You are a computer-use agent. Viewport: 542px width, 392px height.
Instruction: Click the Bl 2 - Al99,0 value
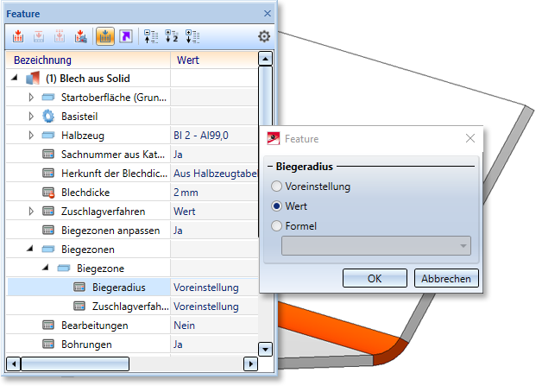pos(201,136)
